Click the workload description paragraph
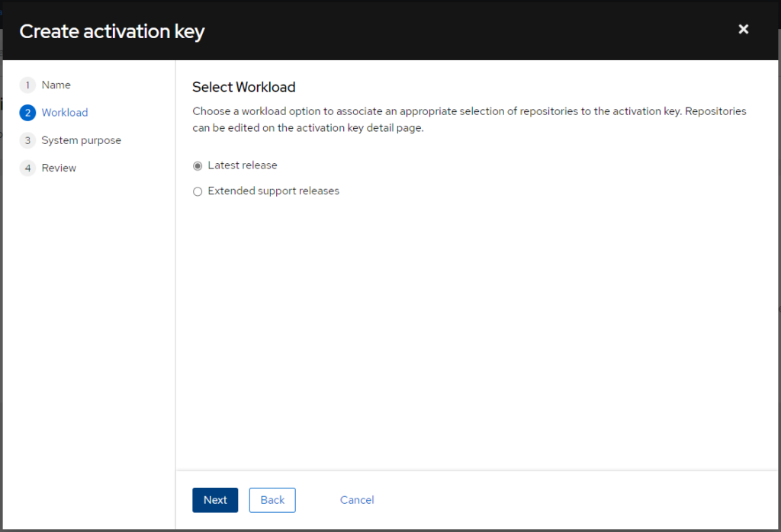Screen dimensions: 781x532 468,120
